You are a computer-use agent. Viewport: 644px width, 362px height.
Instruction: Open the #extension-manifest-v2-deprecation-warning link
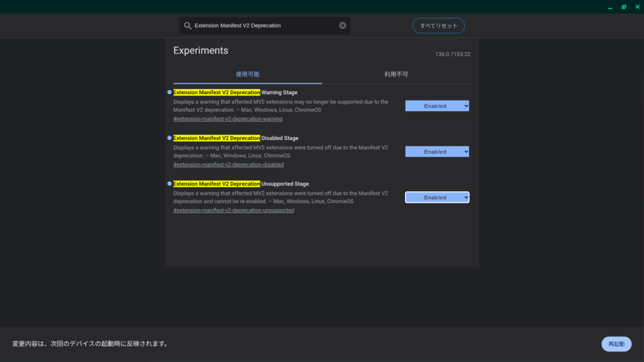point(228,119)
